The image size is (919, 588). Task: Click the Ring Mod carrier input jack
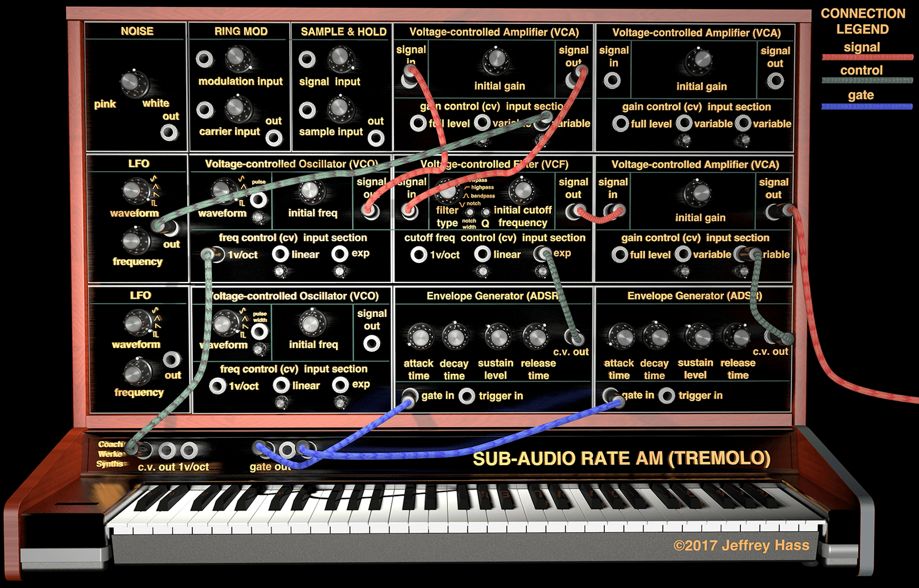(x=204, y=110)
